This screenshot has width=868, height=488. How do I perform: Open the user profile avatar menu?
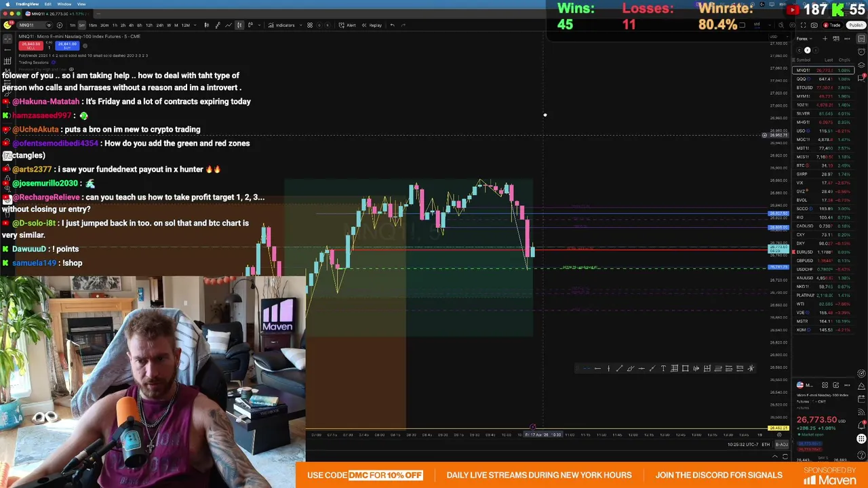(7, 25)
